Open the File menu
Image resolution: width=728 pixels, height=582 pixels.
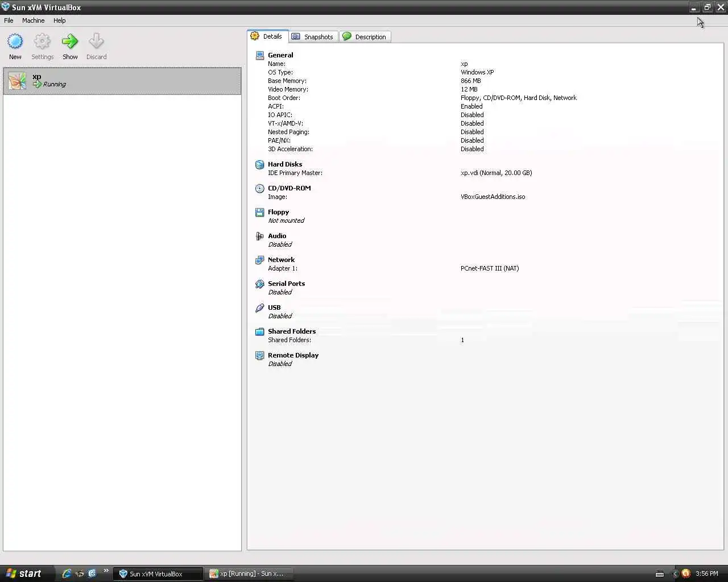click(x=9, y=20)
